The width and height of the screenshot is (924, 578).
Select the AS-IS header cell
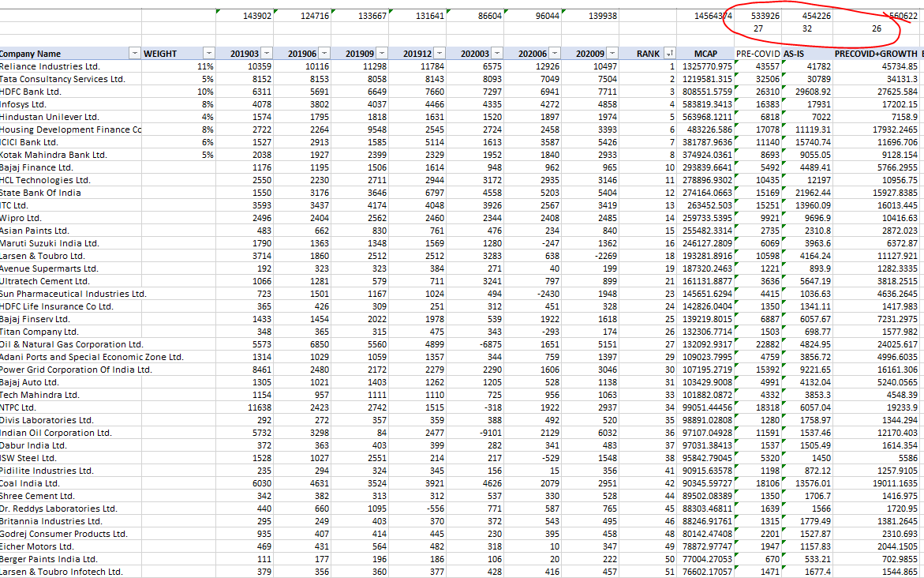pyautogui.click(x=807, y=54)
